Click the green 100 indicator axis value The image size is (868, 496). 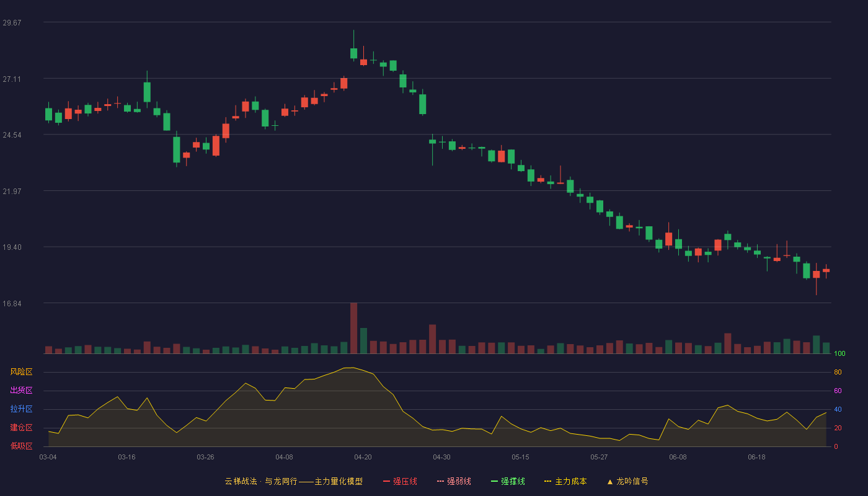[839, 353]
